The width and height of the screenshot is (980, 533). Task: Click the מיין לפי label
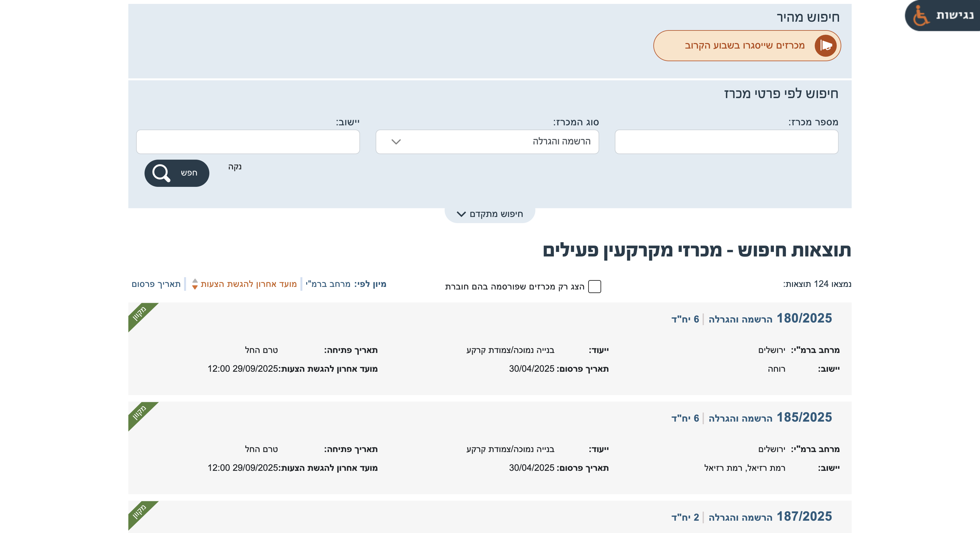[x=370, y=284]
